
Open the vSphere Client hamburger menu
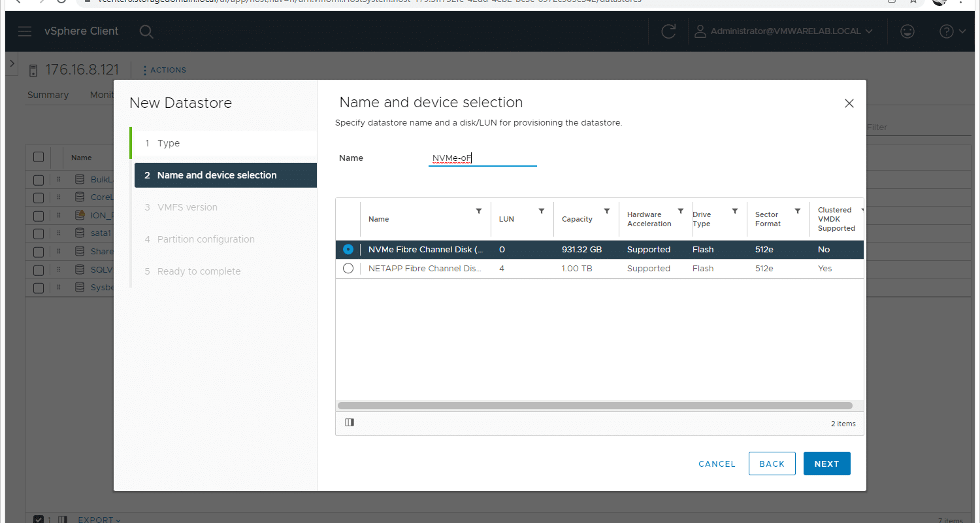coord(25,31)
